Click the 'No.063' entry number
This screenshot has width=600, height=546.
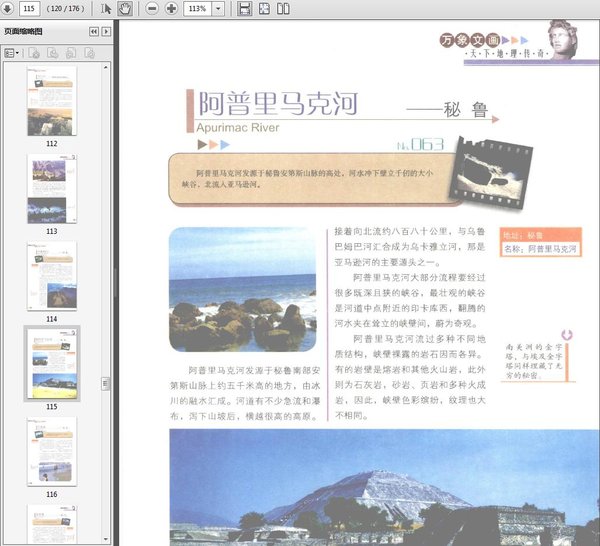click(x=421, y=145)
